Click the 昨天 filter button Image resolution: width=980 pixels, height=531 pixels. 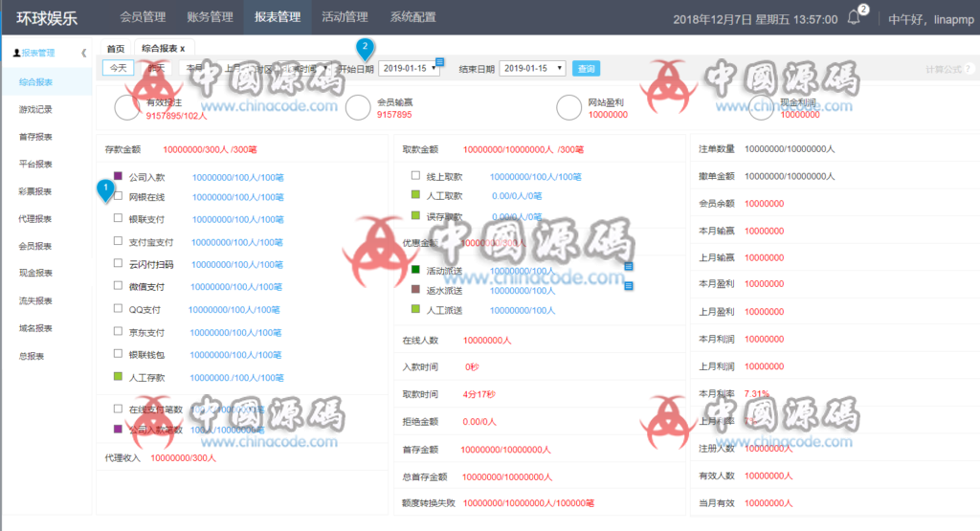pos(156,68)
